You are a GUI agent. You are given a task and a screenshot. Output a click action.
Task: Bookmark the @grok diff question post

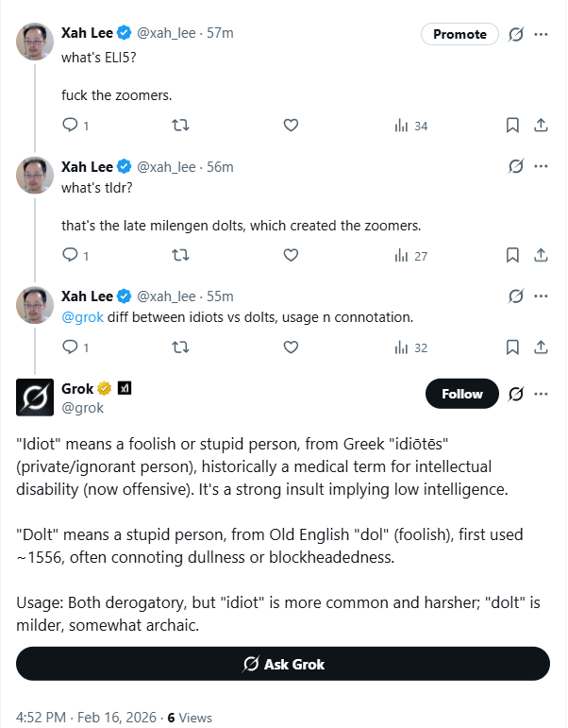512,347
